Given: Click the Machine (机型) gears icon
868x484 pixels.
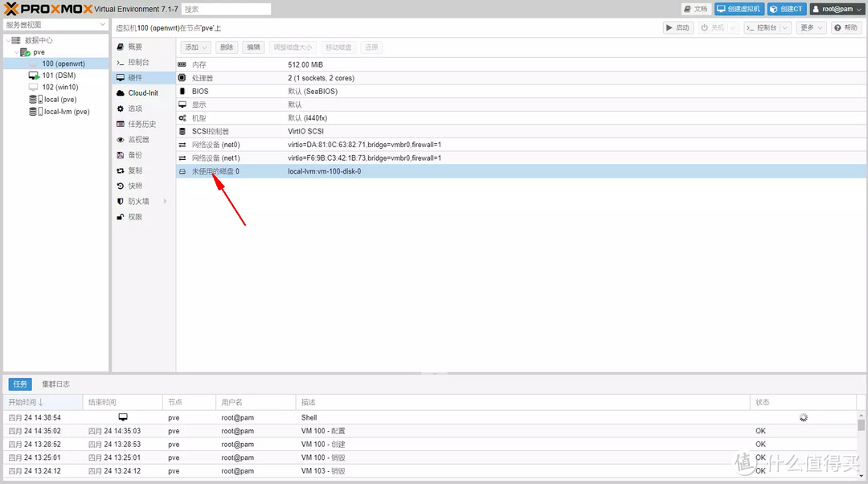Looking at the screenshot, I should click(182, 118).
